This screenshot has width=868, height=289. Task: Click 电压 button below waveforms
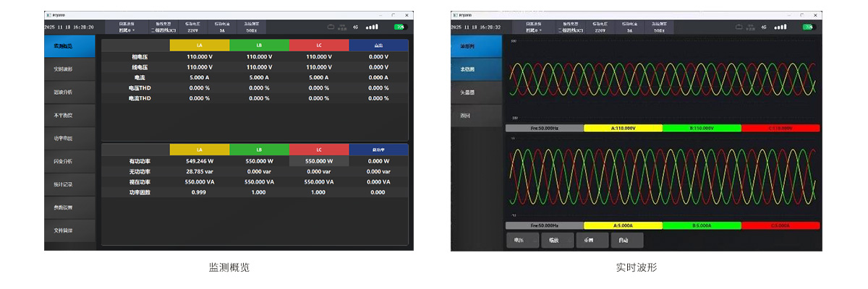click(x=522, y=241)
